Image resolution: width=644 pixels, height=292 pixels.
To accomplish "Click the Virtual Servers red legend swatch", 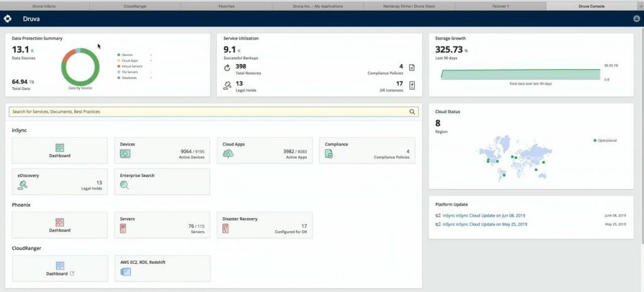I will 119,66.
